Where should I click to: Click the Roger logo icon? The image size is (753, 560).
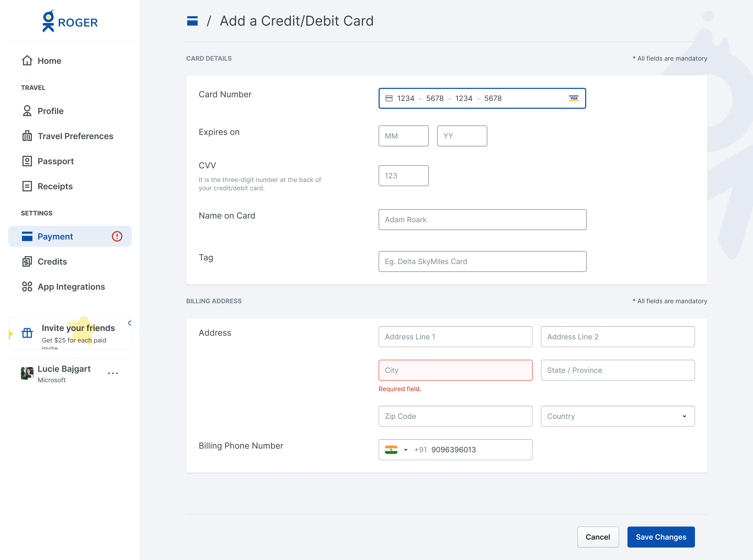[x=48, y=21]
